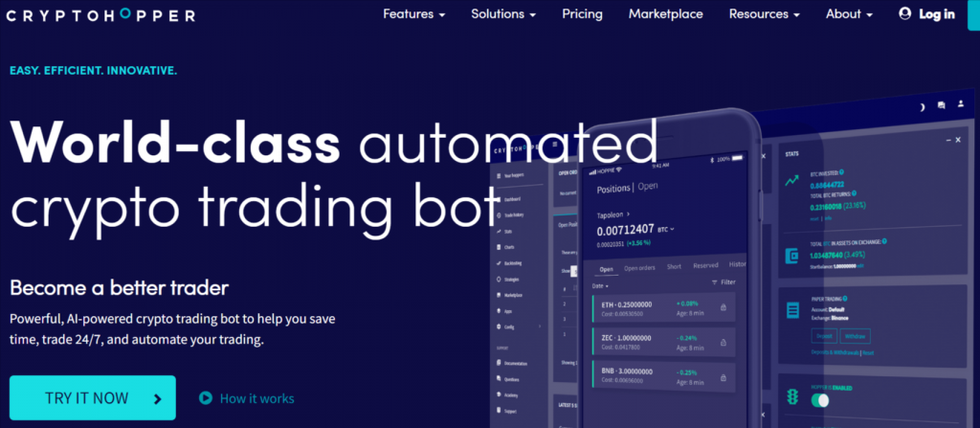The width and height of the screenshot is (980, 428).
Task: Switch to the Open orders tab
Action: (x=639, y=268)
